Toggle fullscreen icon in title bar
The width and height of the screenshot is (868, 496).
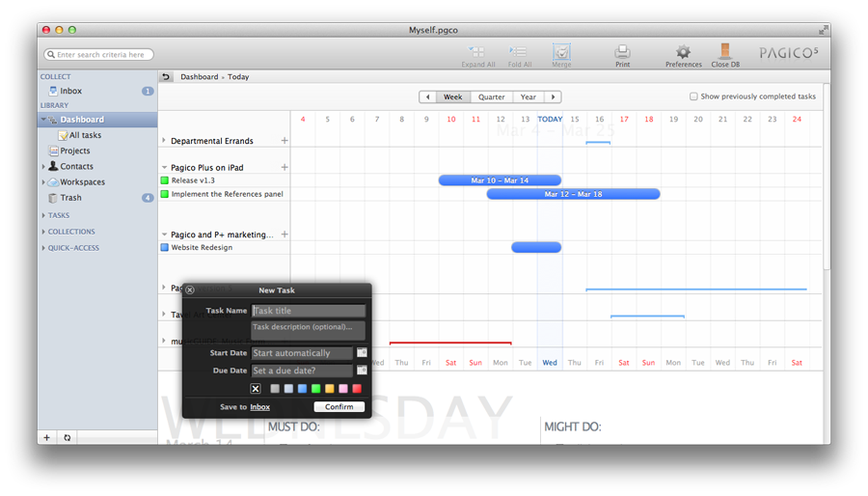click(823, 31)
